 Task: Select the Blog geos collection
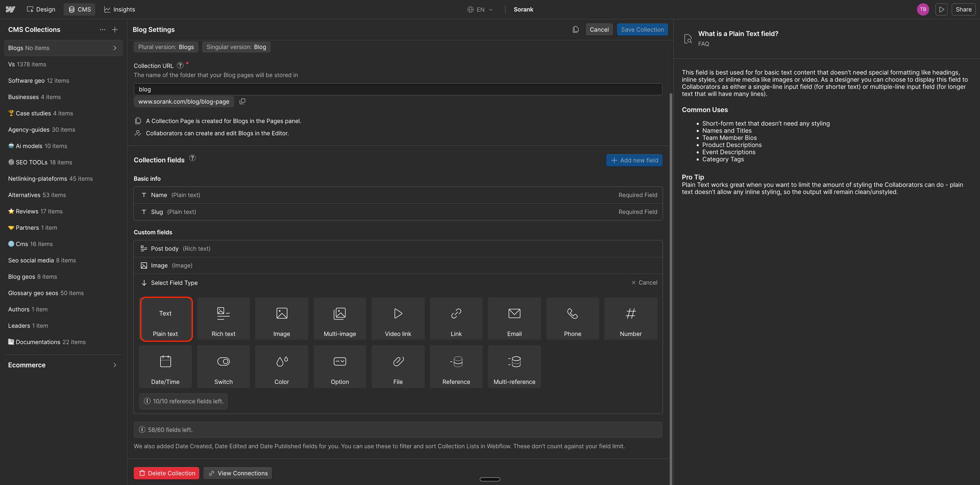tap(63, 277)
